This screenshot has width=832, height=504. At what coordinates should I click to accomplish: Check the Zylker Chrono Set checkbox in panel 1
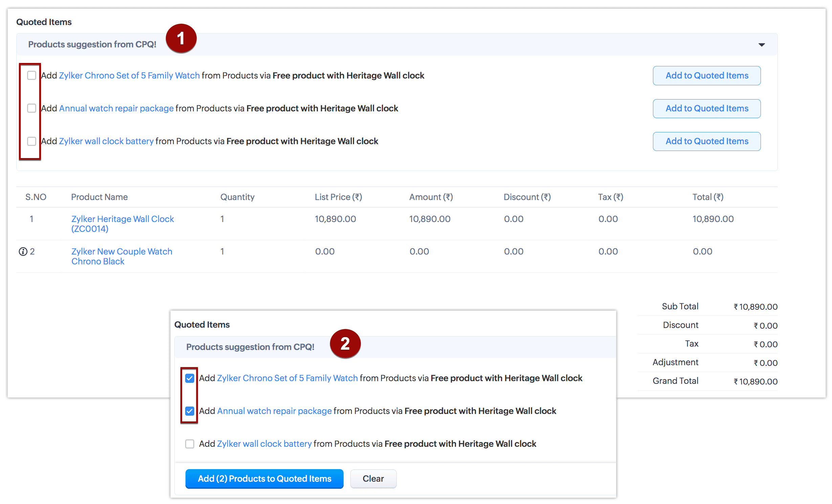tap(31, 75)
